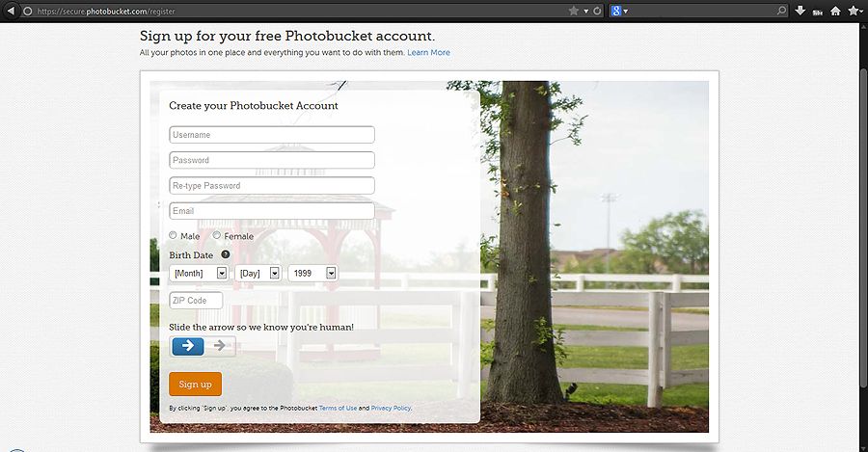Focus the Username input field
Image resolution: width=868 pixels, height=452 pixels.
tap(271, 134)
